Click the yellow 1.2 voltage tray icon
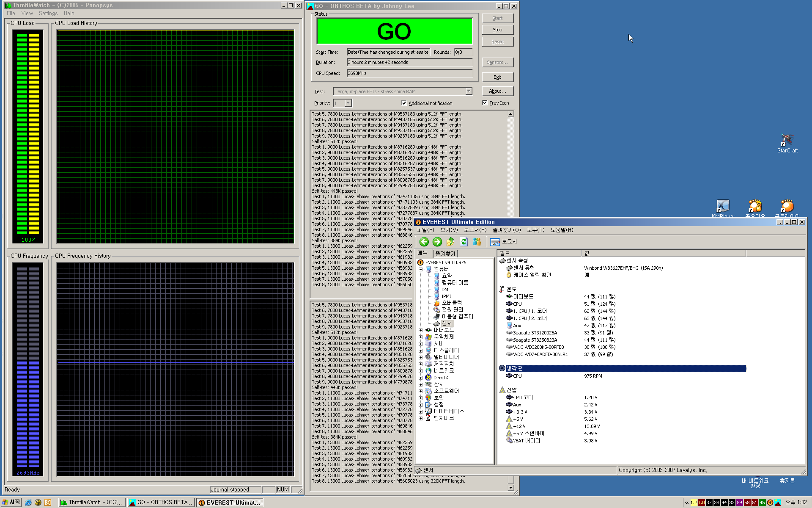The height and width of the screenshot is (508, 812). pyautogui.click(x=694, y=502)
